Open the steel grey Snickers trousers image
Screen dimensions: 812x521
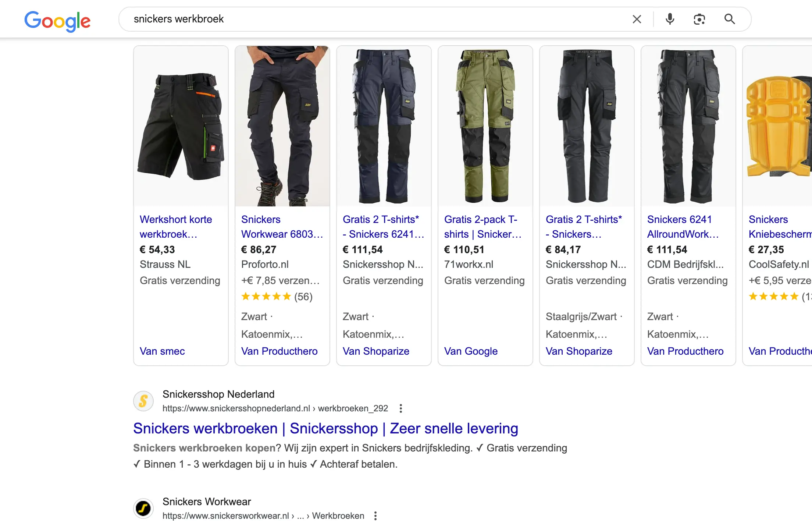click(587, 126)
